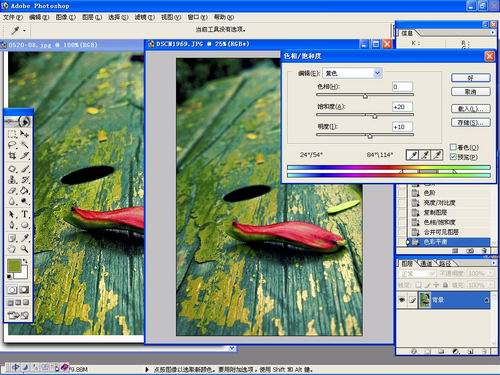500x375 pixels.
Task: Select the Slice tool
Action: pyautogui.click(x=24, y=156)
